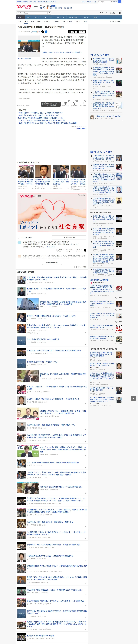Viewport: 138px width, 644px height.
Task: Open the comment count bubble showing 34
Action: pyautogui.click(x=33, y=32)
